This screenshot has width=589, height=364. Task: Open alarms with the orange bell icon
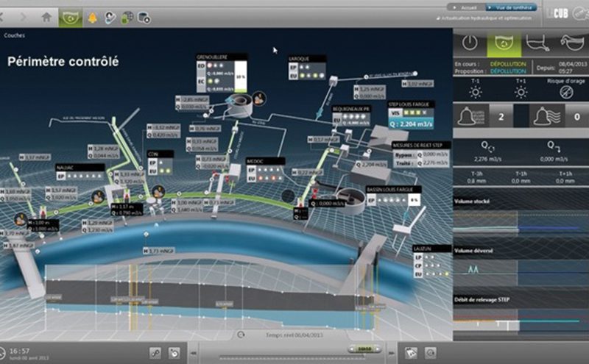93,15
